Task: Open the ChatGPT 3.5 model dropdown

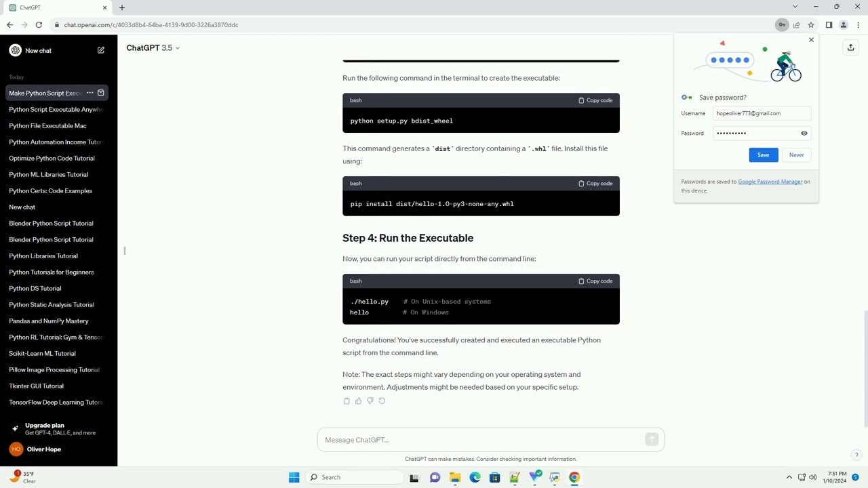Action: click(153, 48)
